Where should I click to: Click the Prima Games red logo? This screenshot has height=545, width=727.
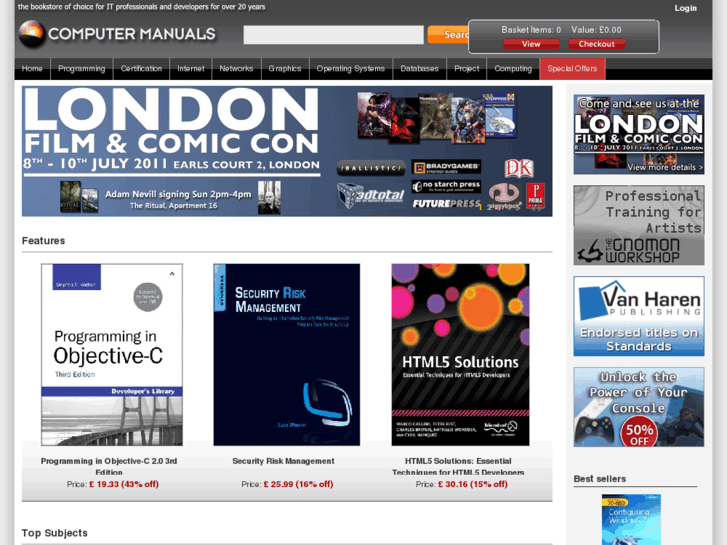536,196
